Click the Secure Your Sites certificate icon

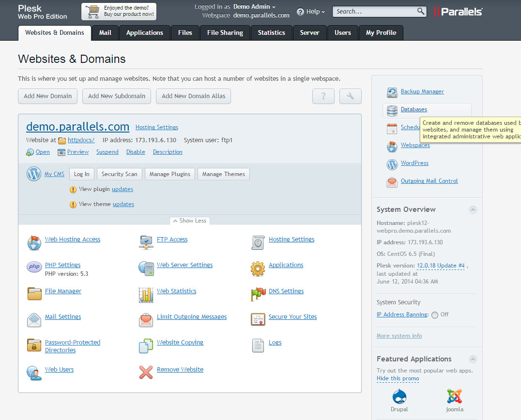click(258, 319)
